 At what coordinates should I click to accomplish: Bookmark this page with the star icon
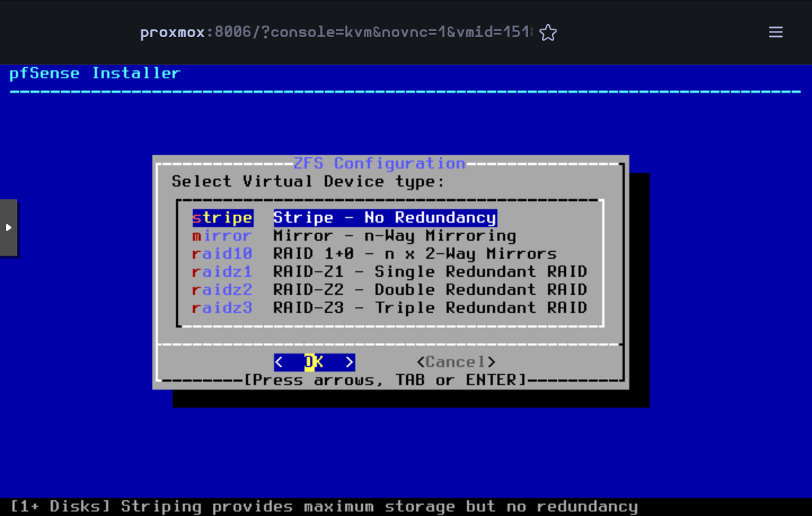coord(548,32)
